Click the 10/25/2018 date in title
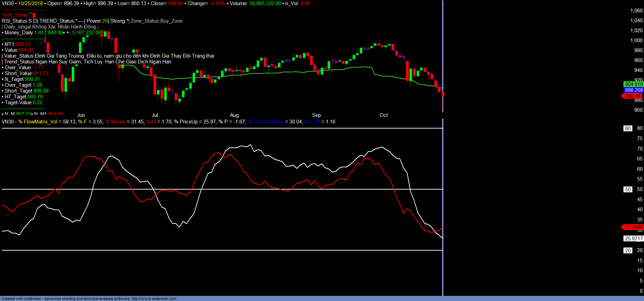Screen dimensions: 644x301 [30, 3]
